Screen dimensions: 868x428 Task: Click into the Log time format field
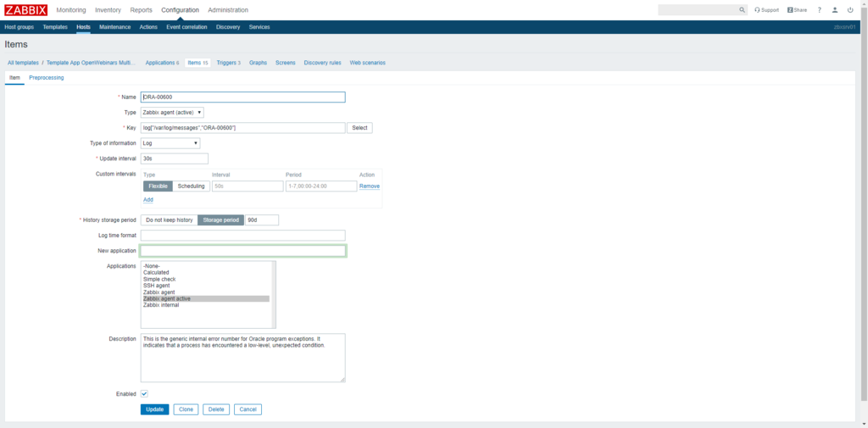242,236
